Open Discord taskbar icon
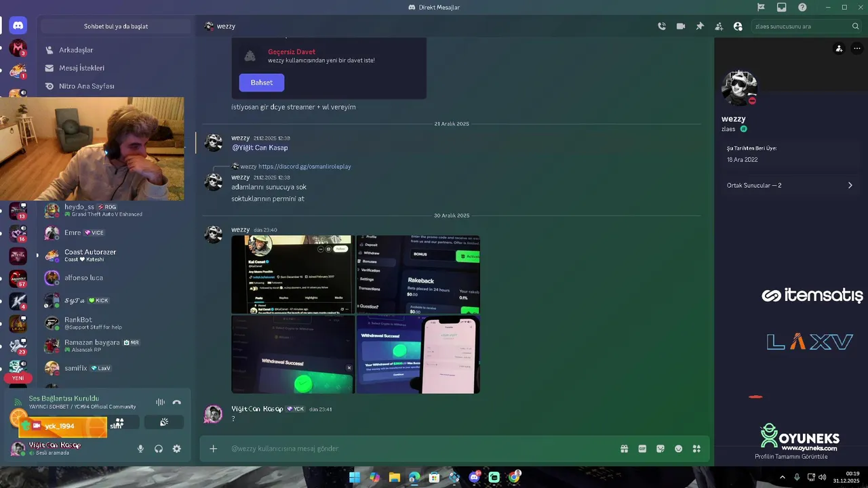 pos(474,477)
